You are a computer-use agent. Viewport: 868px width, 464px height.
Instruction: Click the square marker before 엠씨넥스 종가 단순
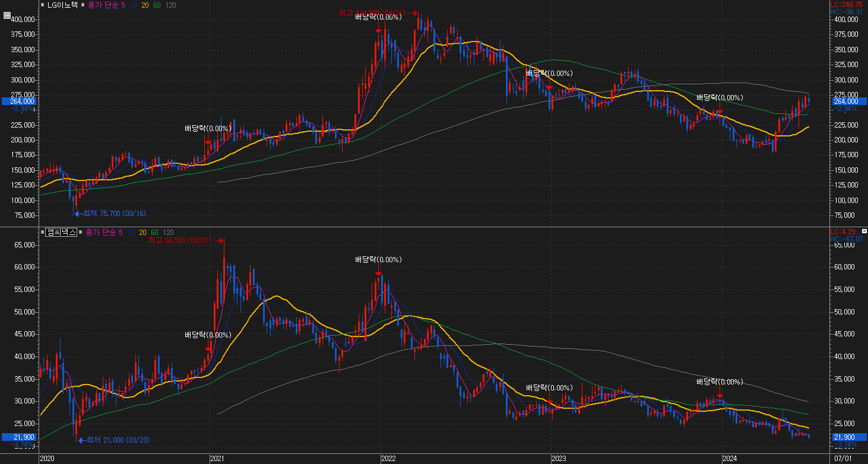(81, 232)
